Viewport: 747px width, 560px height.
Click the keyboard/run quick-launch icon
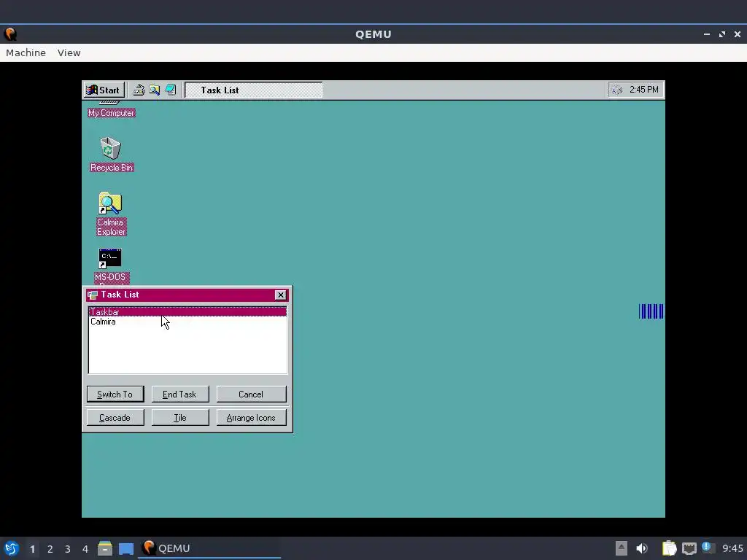pyautogui.click(x=139, y=90)
